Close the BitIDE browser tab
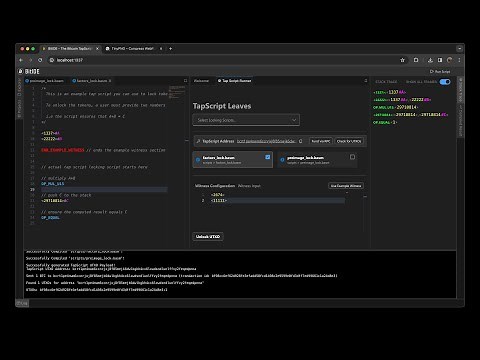The image size is (480, 360). pyautogui.click(x=97, y=49)
